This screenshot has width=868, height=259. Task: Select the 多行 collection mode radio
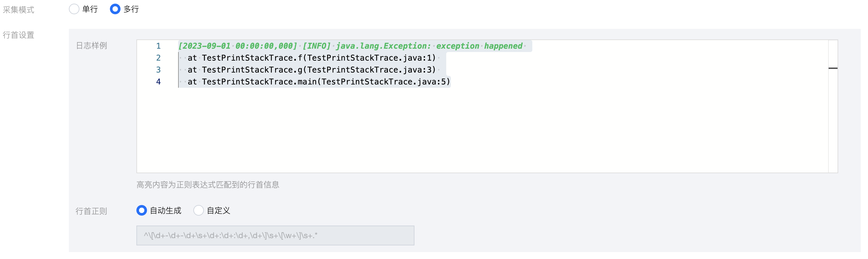coord(115,9)
